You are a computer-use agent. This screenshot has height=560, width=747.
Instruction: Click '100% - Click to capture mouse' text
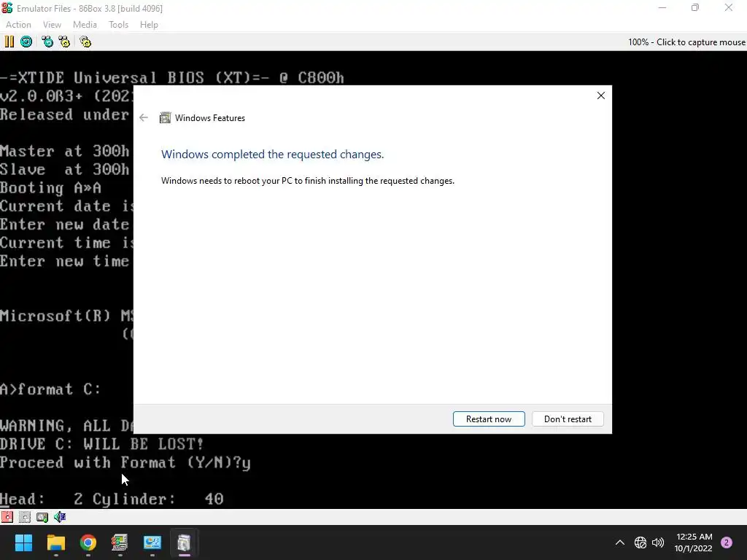tap(686, 42)
